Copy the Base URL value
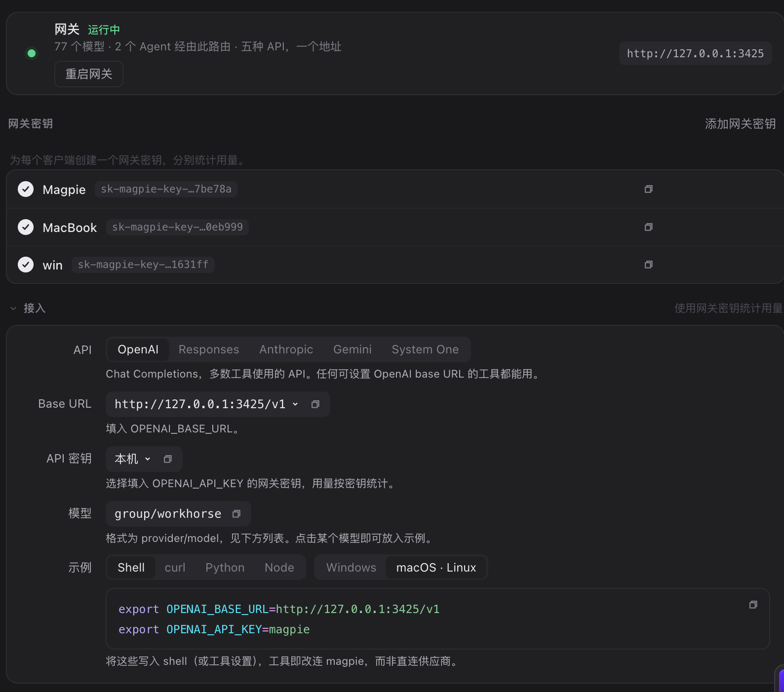 [x=315, y=404]
